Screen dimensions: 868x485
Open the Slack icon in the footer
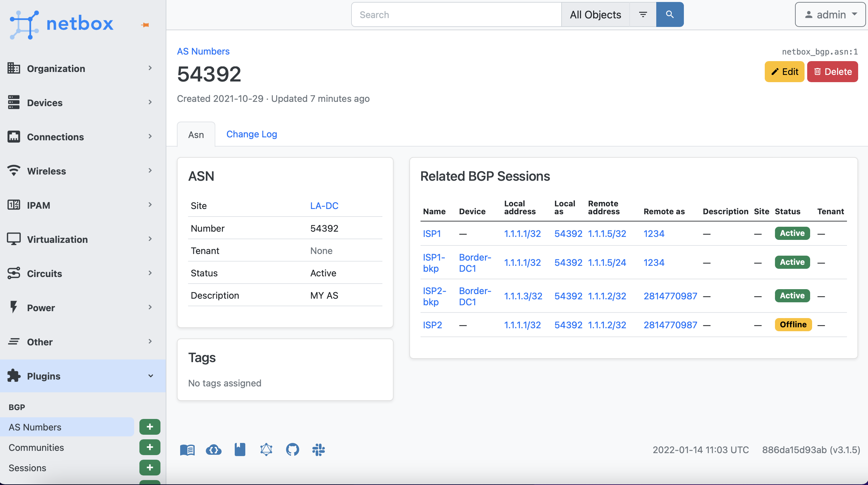click(x=318, y=449)
